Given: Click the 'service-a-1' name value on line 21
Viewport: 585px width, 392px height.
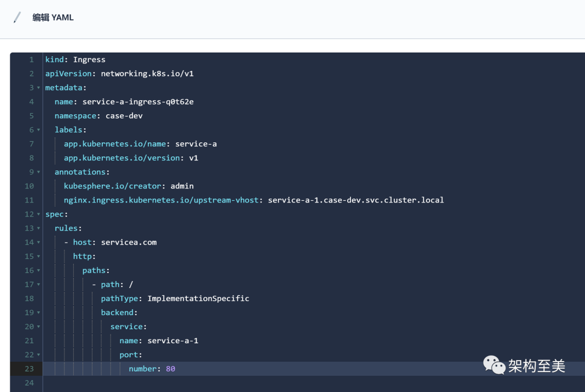Looking at the screenshot, I should pyautogui.click(x=173, y=341).
